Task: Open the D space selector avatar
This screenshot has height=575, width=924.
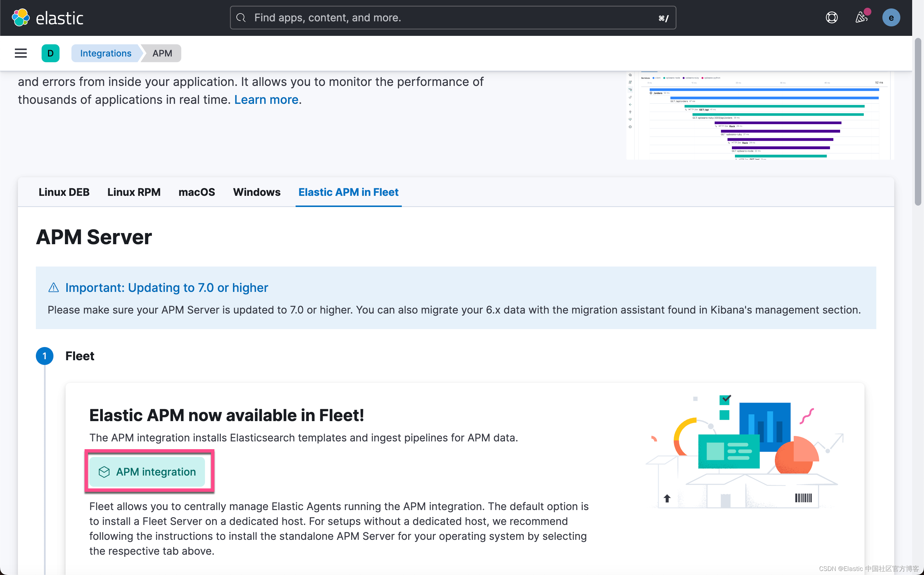Action: point(51,53)
